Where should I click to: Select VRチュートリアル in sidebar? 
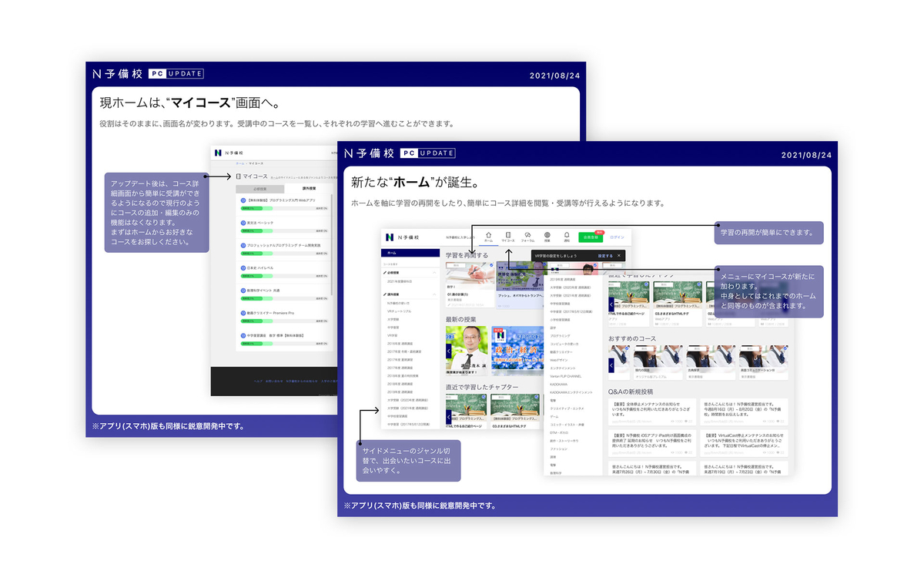[399, 311]
